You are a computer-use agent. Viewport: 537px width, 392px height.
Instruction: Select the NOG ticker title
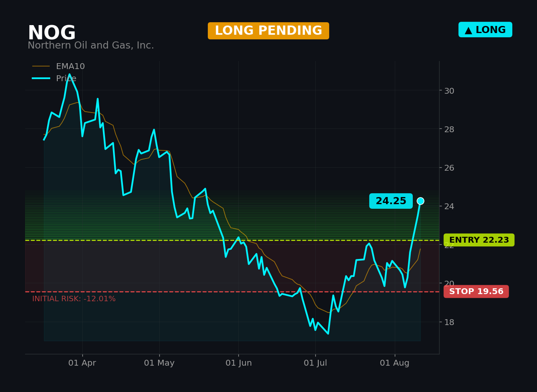click(51, 33)
